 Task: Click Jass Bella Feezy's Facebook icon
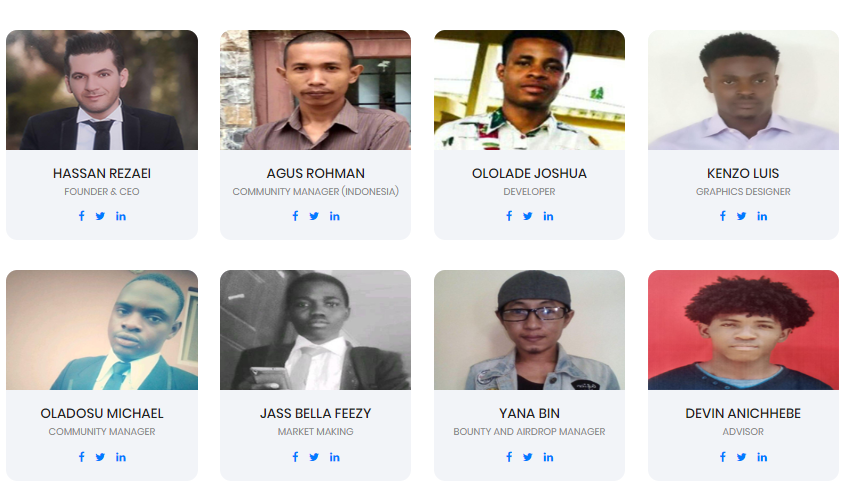(295, 457)
